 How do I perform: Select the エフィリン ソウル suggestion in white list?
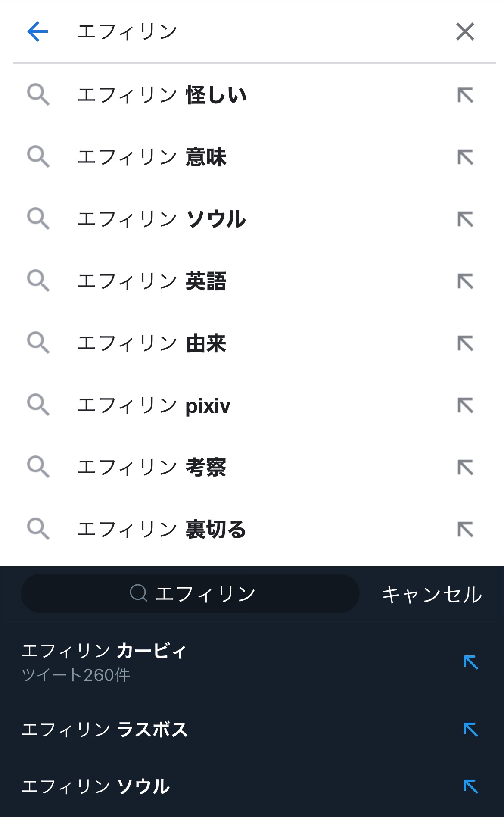tap(162, 219)
